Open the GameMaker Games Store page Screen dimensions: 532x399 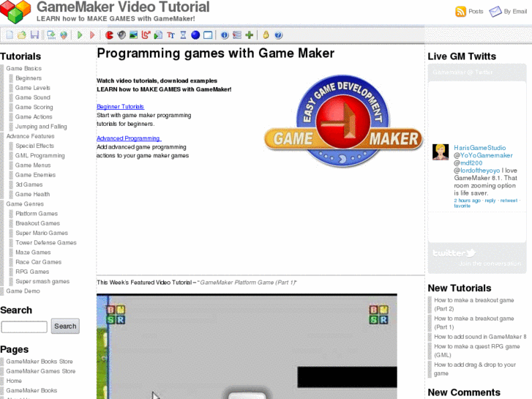tap(41, 371)
